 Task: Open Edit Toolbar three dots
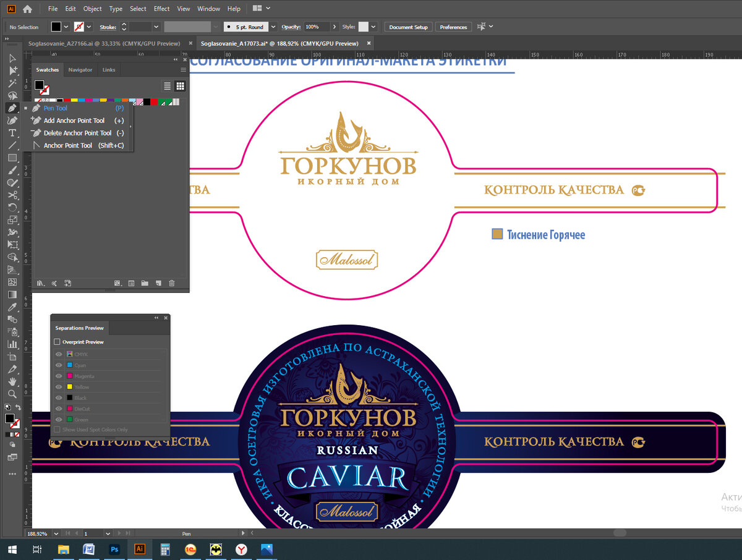click(x=12, y=474)
